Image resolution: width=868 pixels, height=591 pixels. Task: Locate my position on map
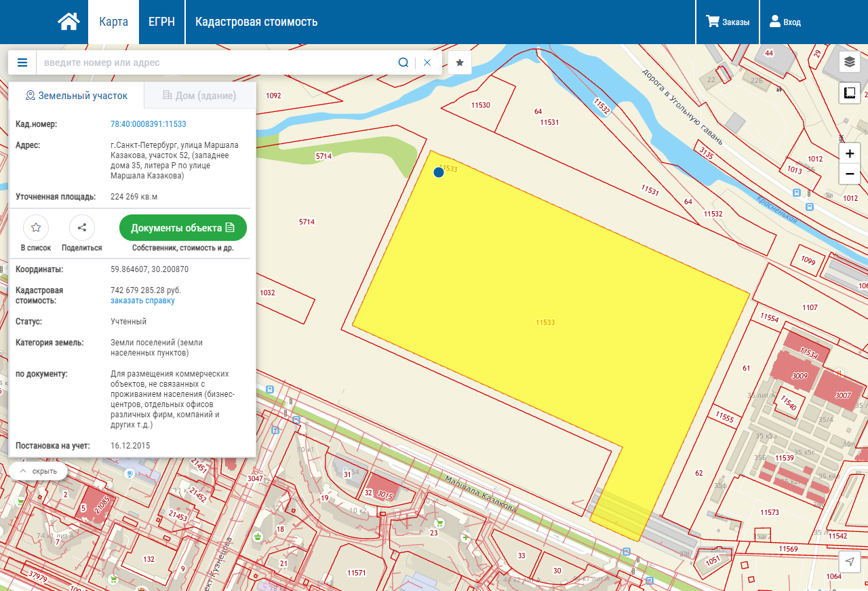click(850, 562)
